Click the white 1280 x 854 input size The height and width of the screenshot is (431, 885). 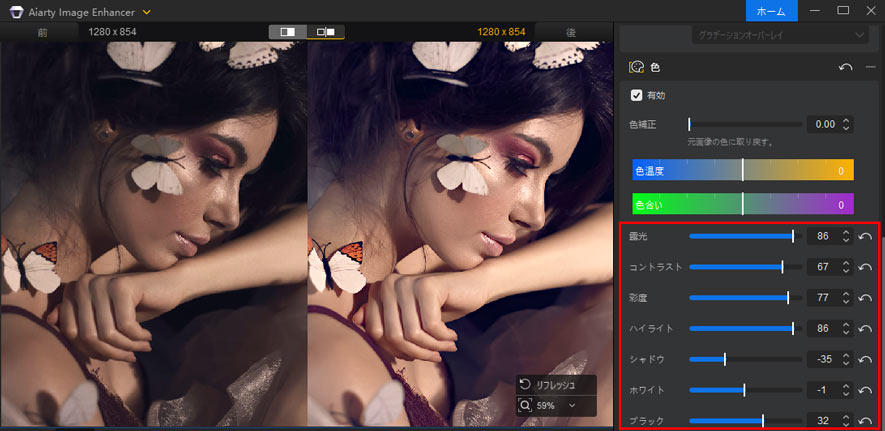[x=112, y=32]
